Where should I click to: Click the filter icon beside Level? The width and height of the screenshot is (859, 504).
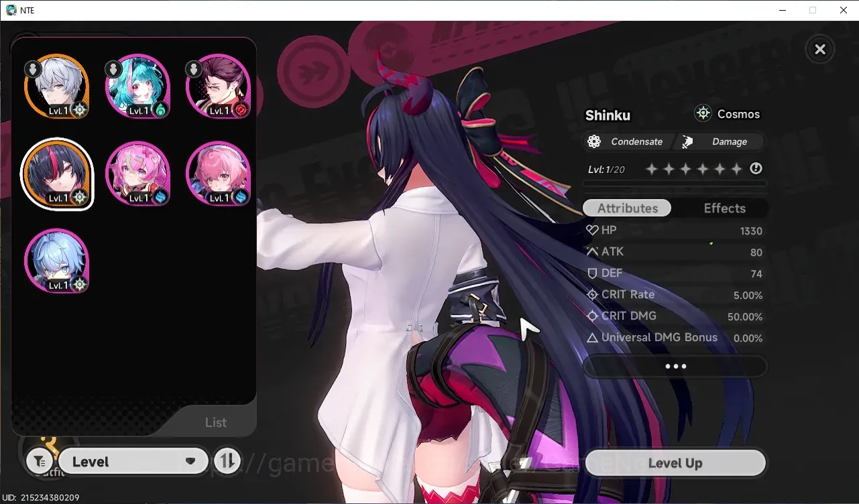tap(40, 462)
